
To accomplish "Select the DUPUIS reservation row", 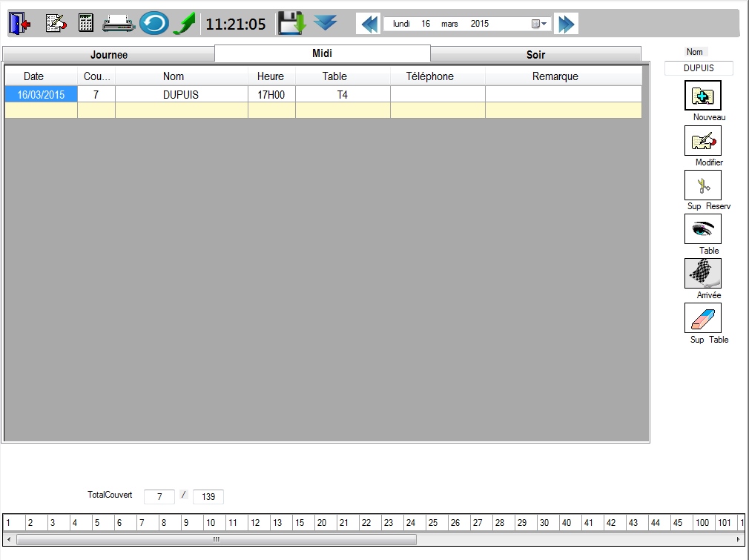I will tap(180, 95).
